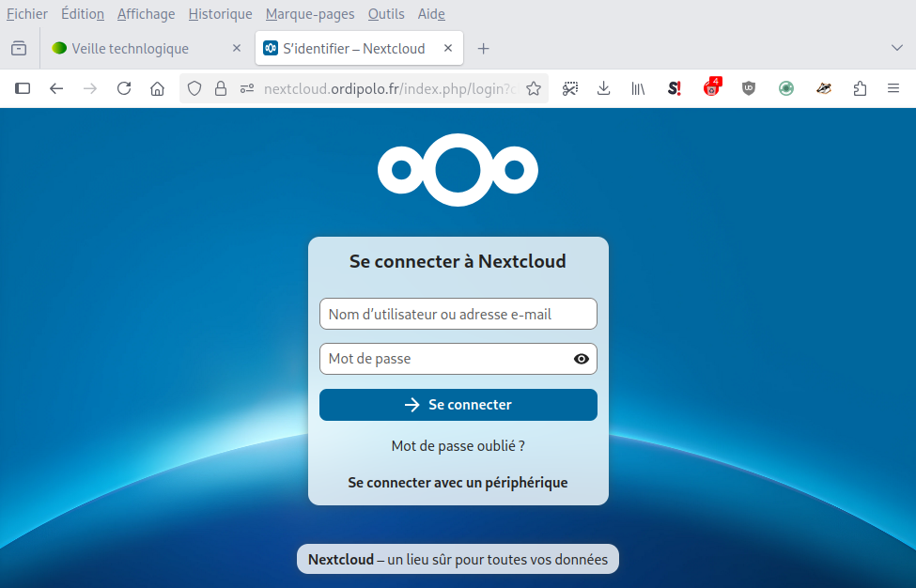Click the Mot de passe oublié link

458,446
